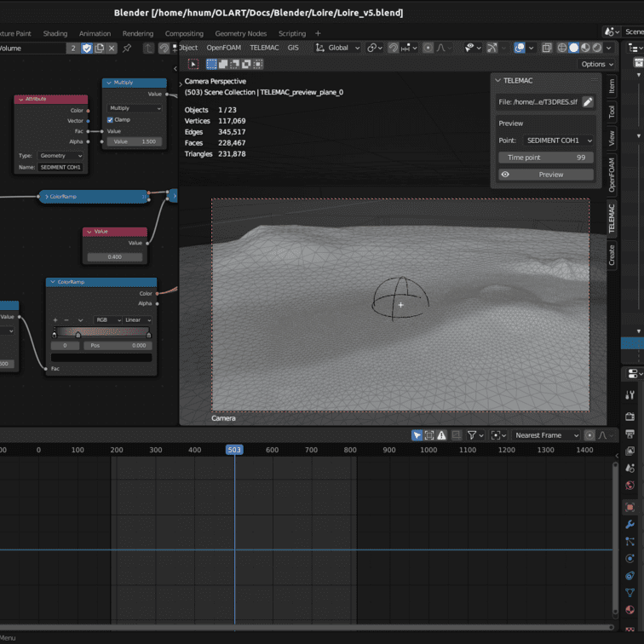The image size is (644, 644).
Task: Open the Modifiers wrench properties tab
Action: point(630,524)
